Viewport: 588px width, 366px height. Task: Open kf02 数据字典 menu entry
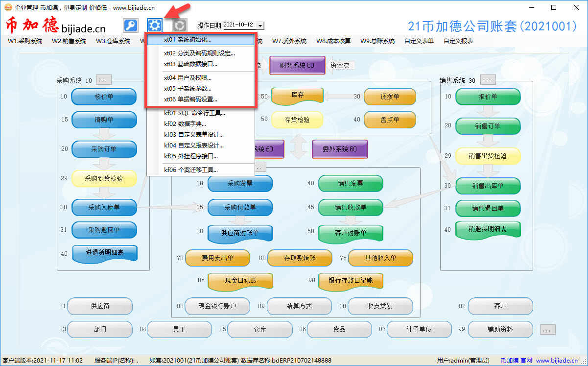201,124
